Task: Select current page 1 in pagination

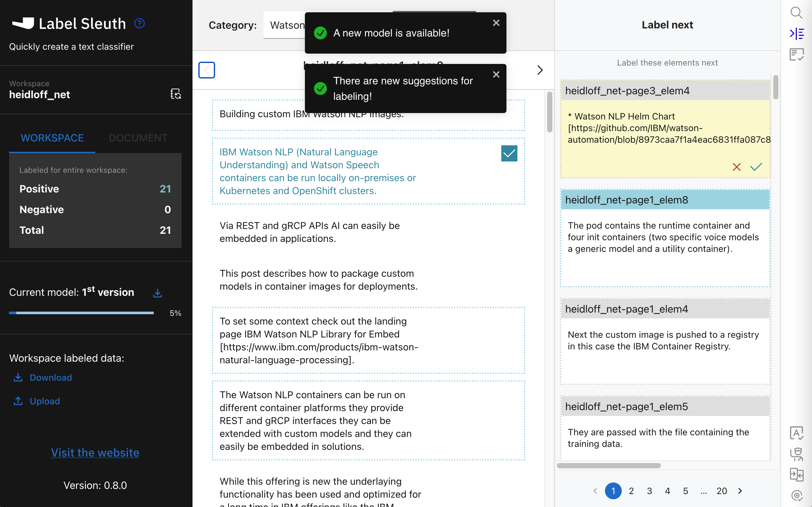Action: tap(613, 491)
